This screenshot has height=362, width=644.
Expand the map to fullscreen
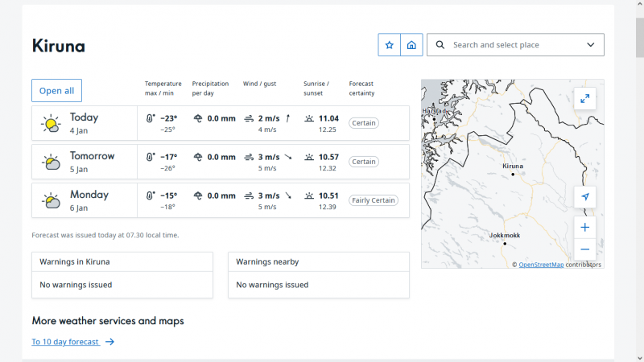tap(585, 98)
